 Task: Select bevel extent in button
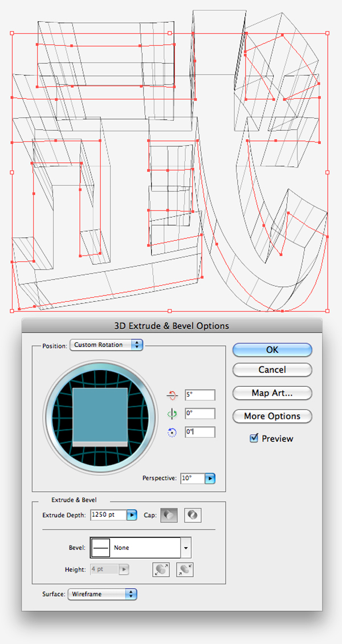pyautogui.click(x=185, y=570)
